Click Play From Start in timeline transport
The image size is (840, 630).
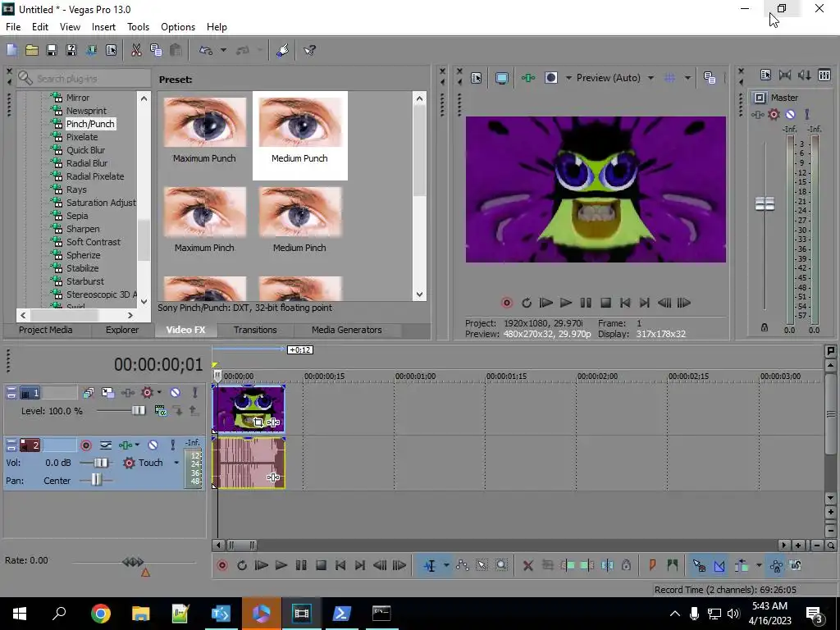tap(262, 565)
